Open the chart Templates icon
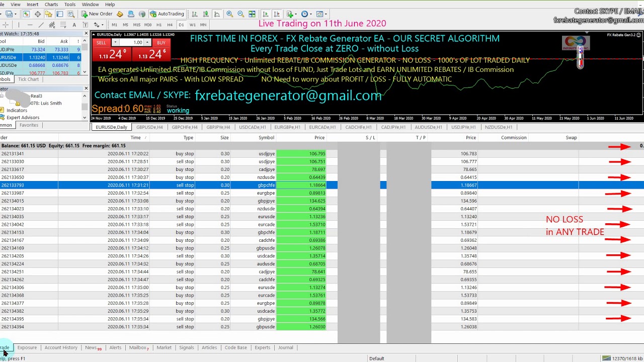 point(319,14)
